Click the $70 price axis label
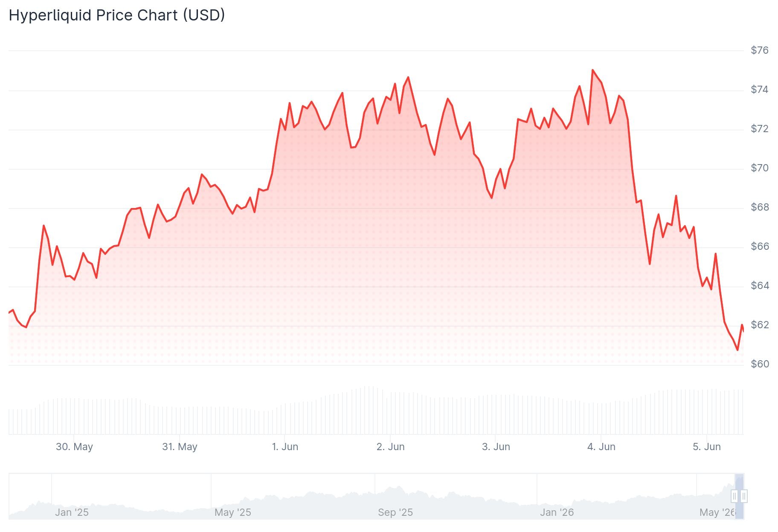 [x=760, y=168]
